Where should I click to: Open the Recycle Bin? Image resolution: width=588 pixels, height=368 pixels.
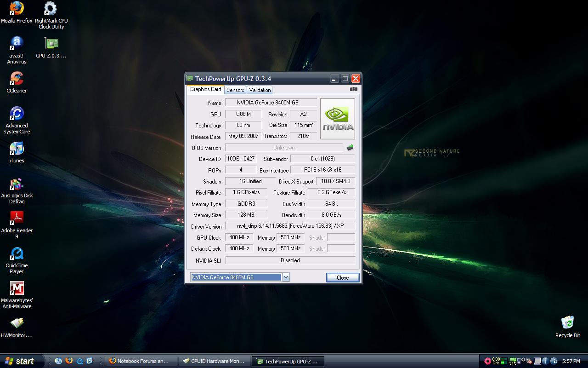click(568, 327)
